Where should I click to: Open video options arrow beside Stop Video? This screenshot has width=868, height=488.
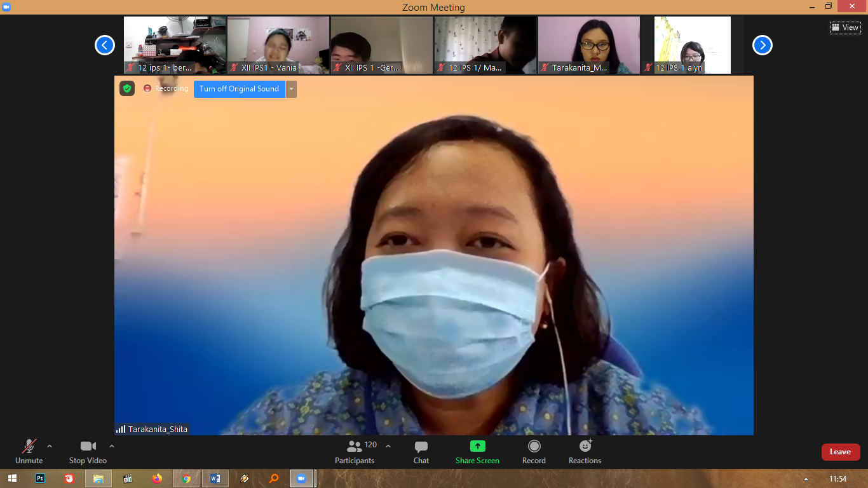pos(112,446)
